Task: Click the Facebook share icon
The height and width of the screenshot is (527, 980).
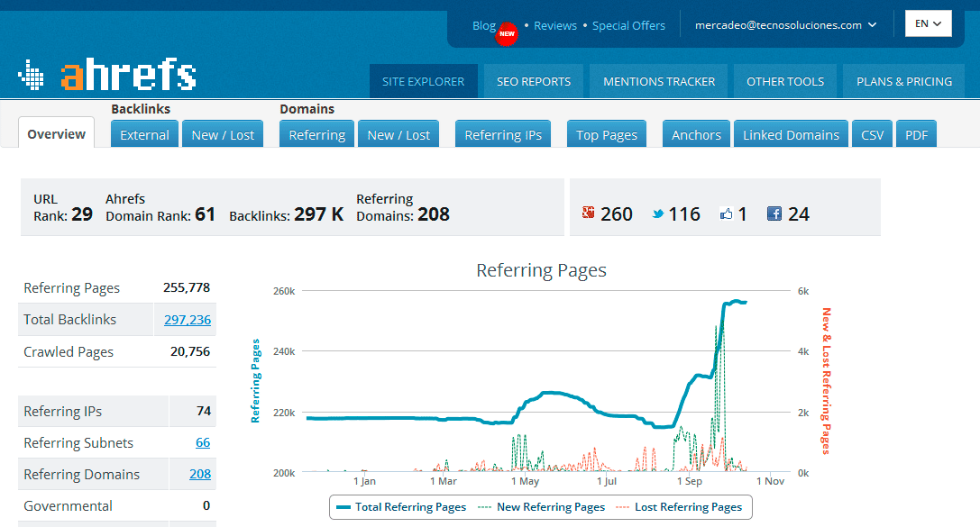Action: [x=774, y=214]
